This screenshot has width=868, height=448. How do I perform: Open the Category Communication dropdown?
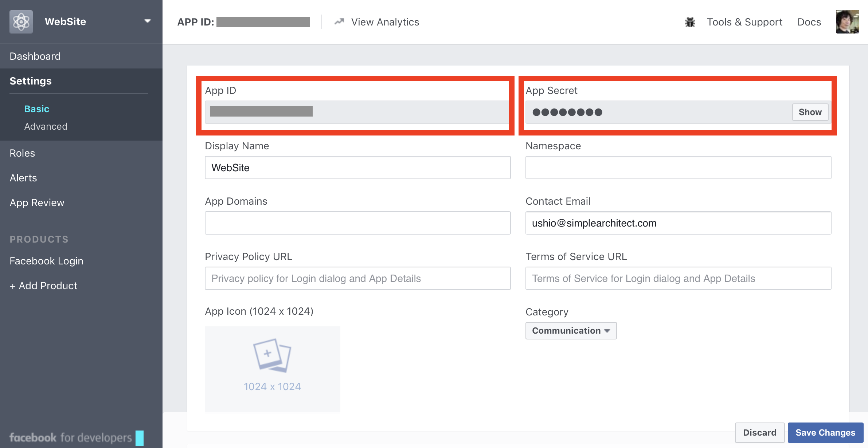[x=571, y=330]
